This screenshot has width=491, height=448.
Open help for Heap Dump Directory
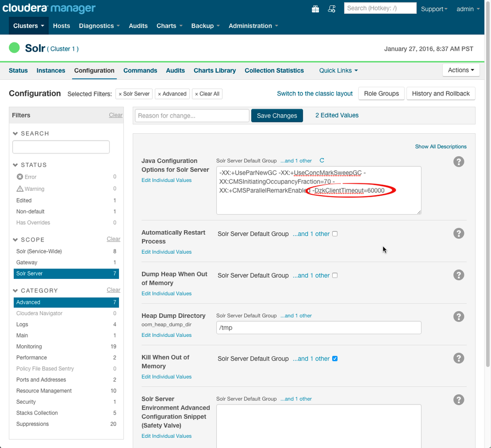point(459,316)
